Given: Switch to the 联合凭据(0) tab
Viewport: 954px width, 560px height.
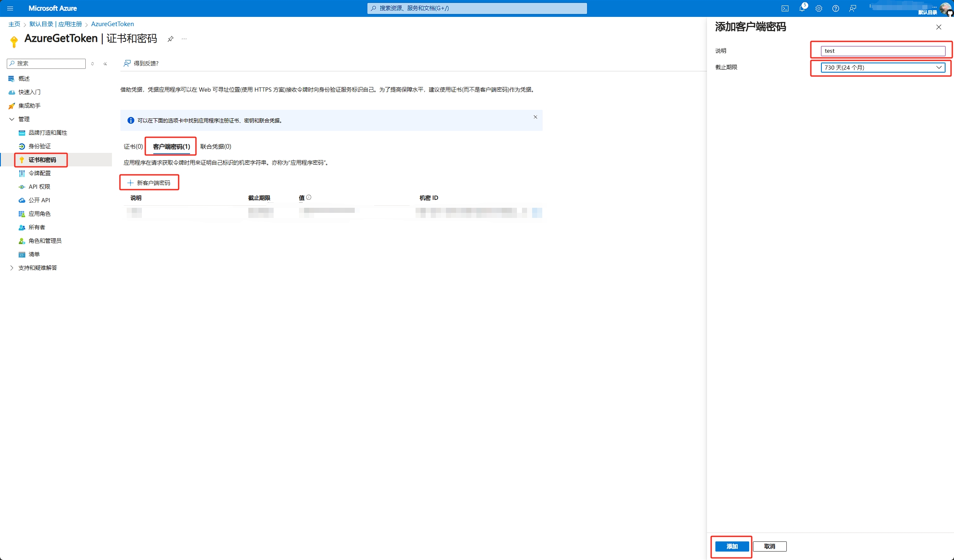Looking at the screenshot, I should coord(215,147).
